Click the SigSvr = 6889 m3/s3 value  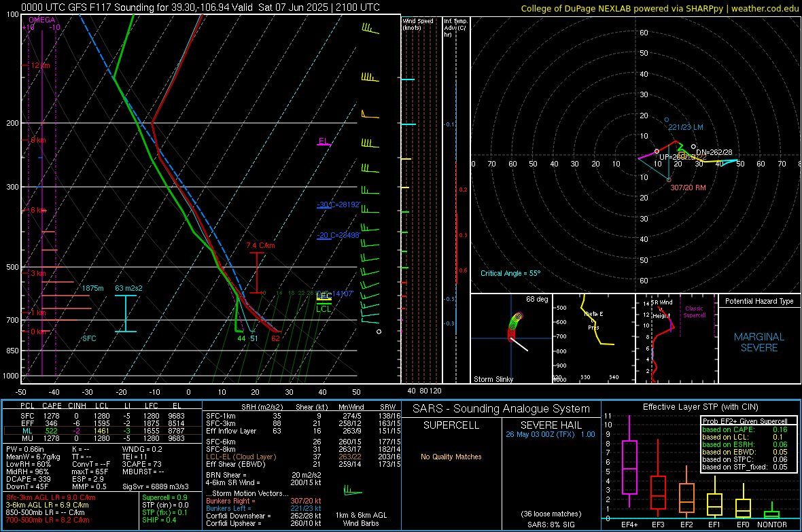(x=156, y=486)
